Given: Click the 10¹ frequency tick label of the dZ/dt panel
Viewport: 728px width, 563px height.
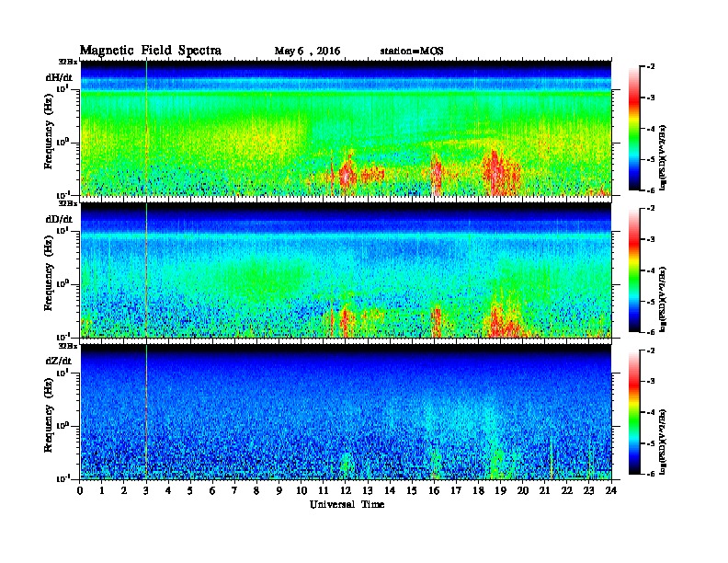Looking at the screenshot, I should pyautogui.click(x=63, y=373).
